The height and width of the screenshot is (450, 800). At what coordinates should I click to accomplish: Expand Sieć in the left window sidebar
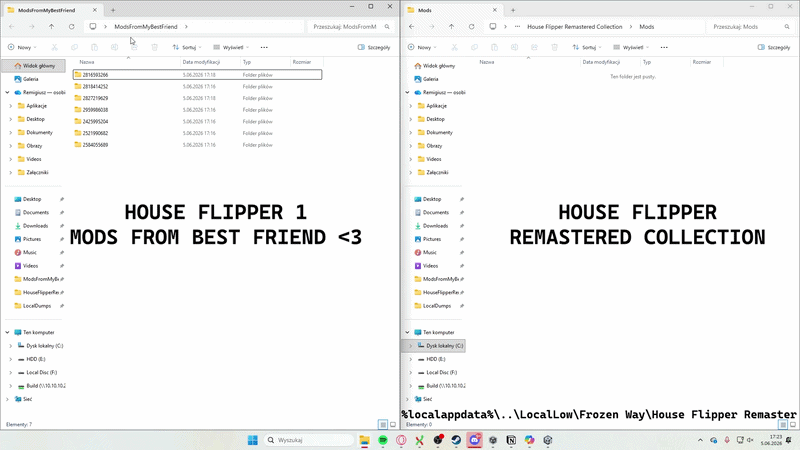click(x=7, y=399)
